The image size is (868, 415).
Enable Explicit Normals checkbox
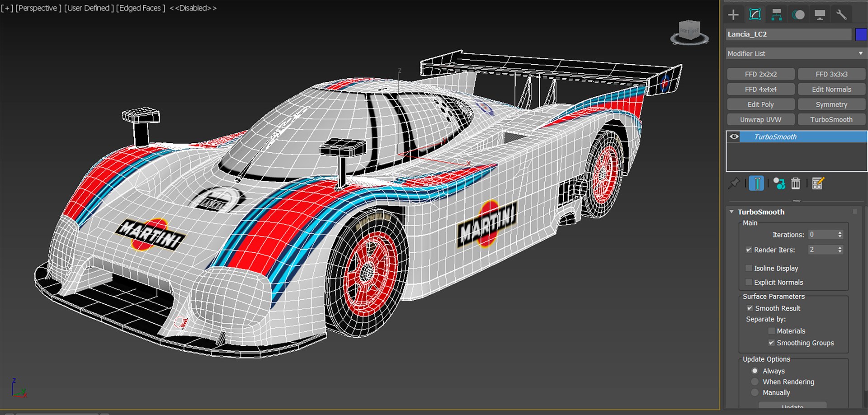pyautogui.click(x=749, y=282)
